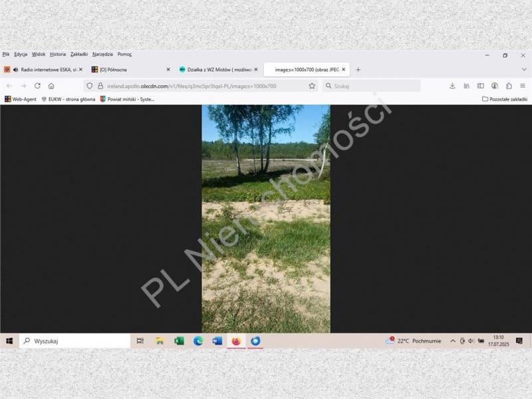532x399 pixels.
Task: Open a new tab with plus button
Action: (x=358, y=69)
